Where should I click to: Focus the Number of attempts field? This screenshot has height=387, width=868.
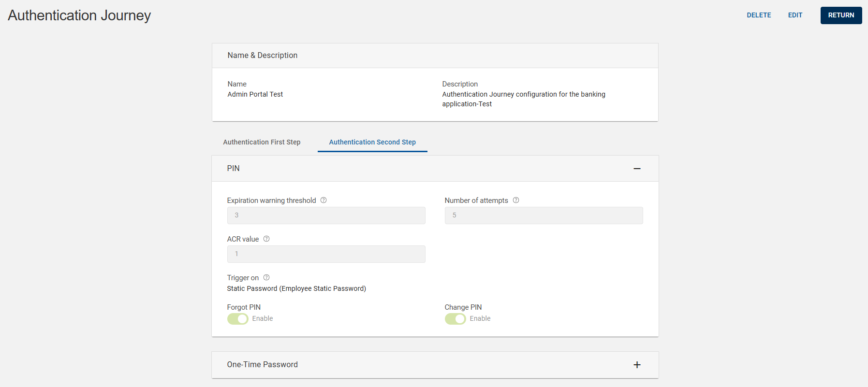point(544,215)
